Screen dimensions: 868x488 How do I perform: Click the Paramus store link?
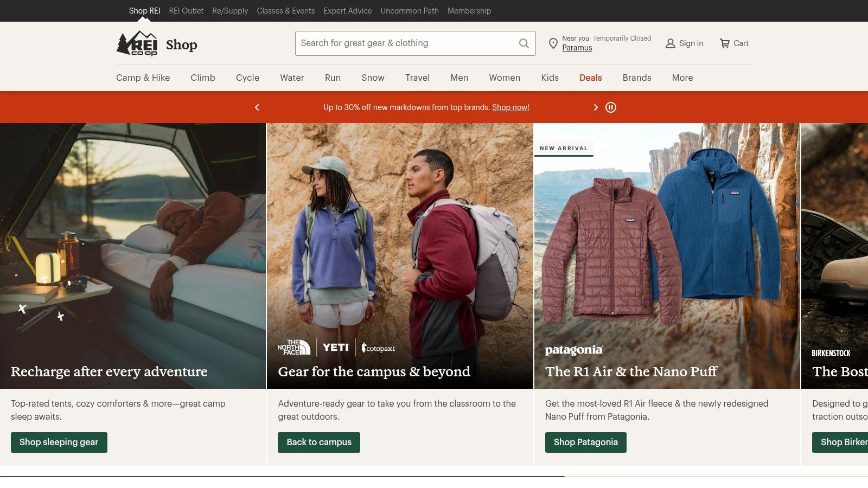[577, 48]
